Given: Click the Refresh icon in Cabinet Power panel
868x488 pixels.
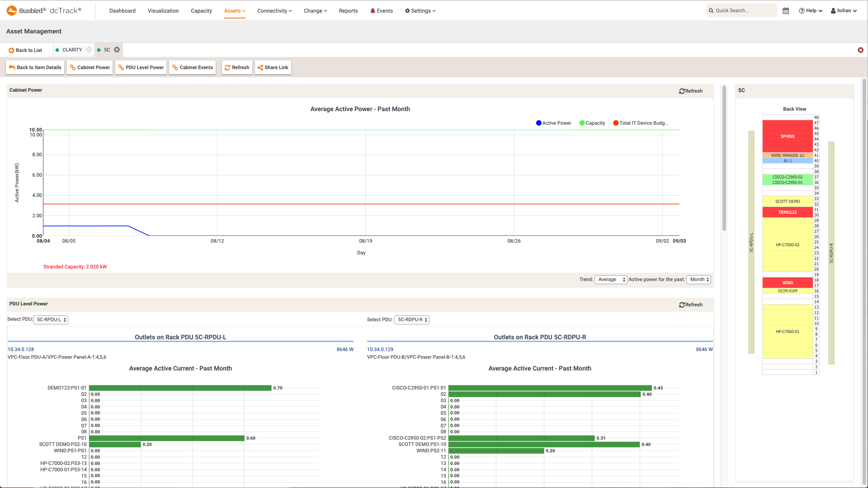Looking at the screenshot, I should [682, 91].
